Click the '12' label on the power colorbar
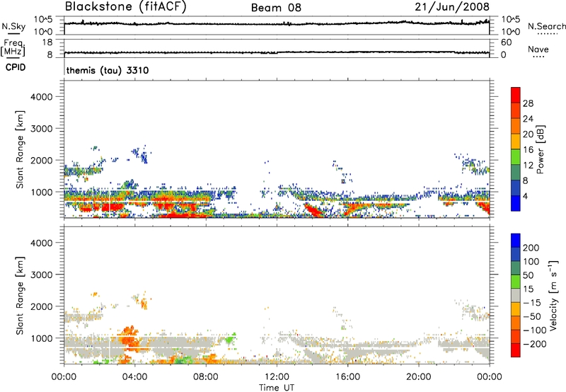Screen dimensions: 566x392 pos(528,166)
